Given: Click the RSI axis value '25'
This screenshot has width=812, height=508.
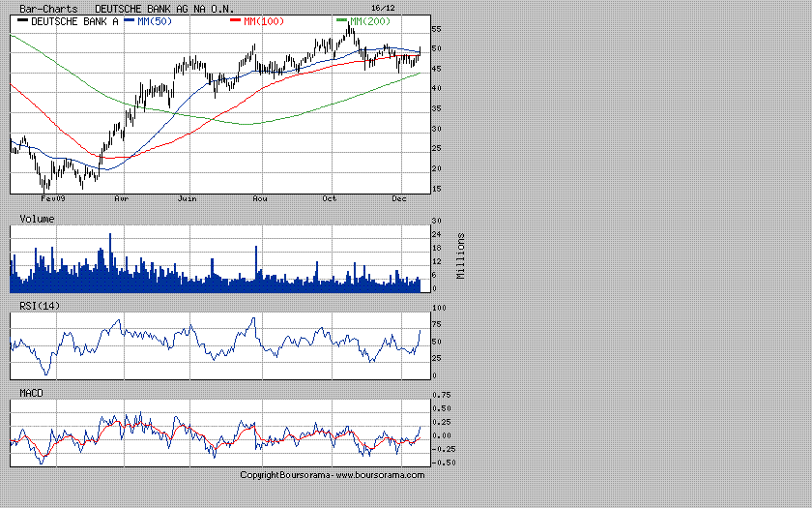Looking at the screenshot, I should tap(437, 358).
